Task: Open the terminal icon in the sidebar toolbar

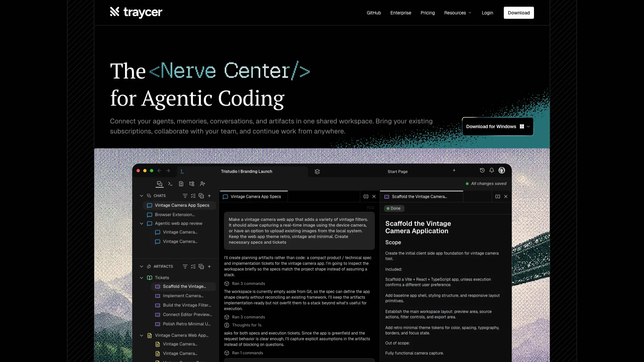Action: tap(170, 184)
